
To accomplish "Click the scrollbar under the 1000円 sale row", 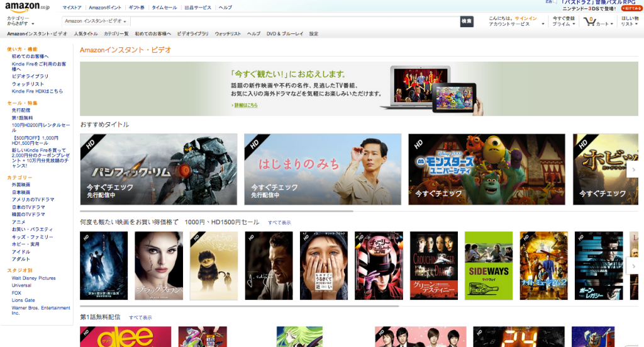I will click(x=239, y=306).
